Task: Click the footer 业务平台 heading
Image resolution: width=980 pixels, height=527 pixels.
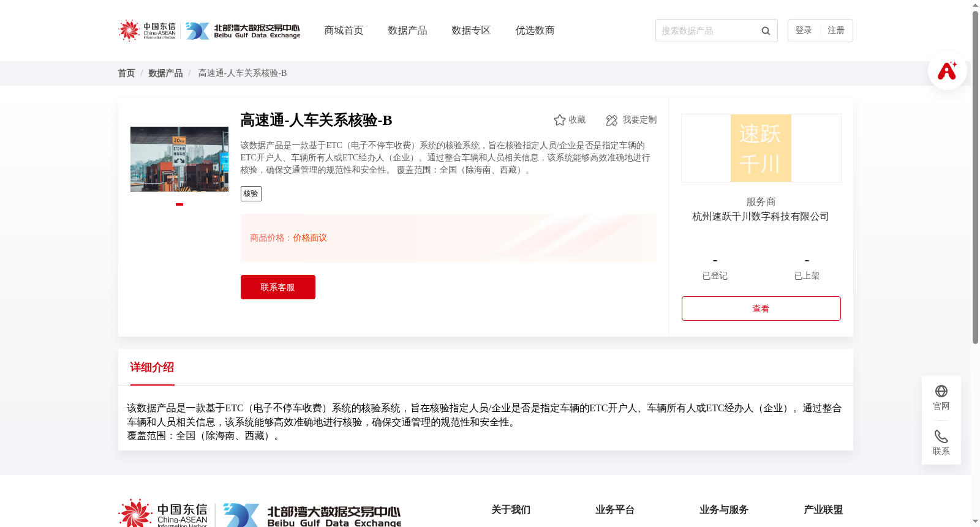Action: (x=615, y=510)
